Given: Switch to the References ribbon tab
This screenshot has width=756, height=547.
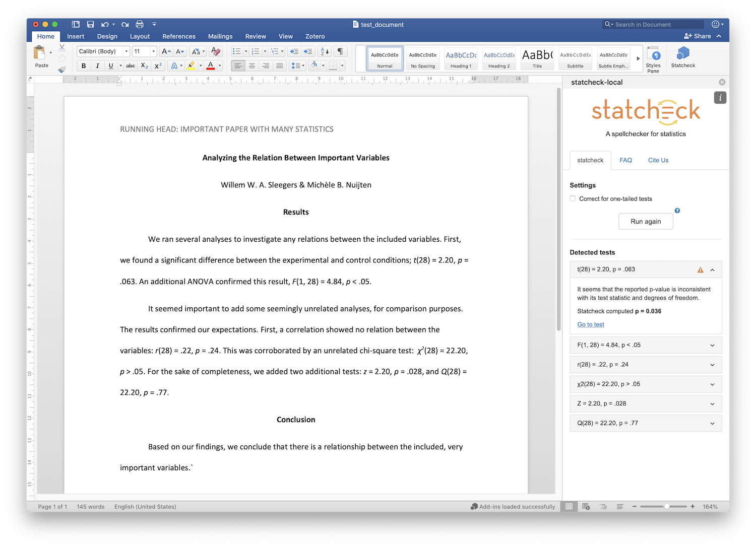Looking at the screenshot, I should click(x=178, y=36).
